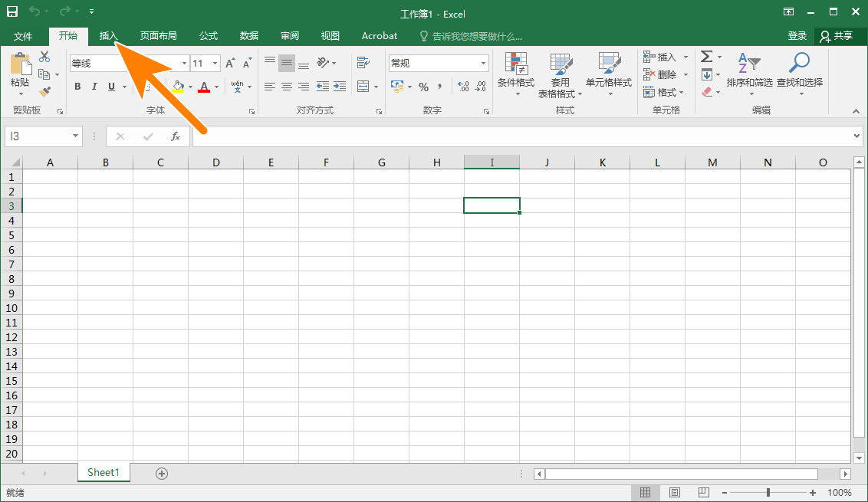Click Merge and Center icon
868x502 pixels.
[x=363, y=87]
